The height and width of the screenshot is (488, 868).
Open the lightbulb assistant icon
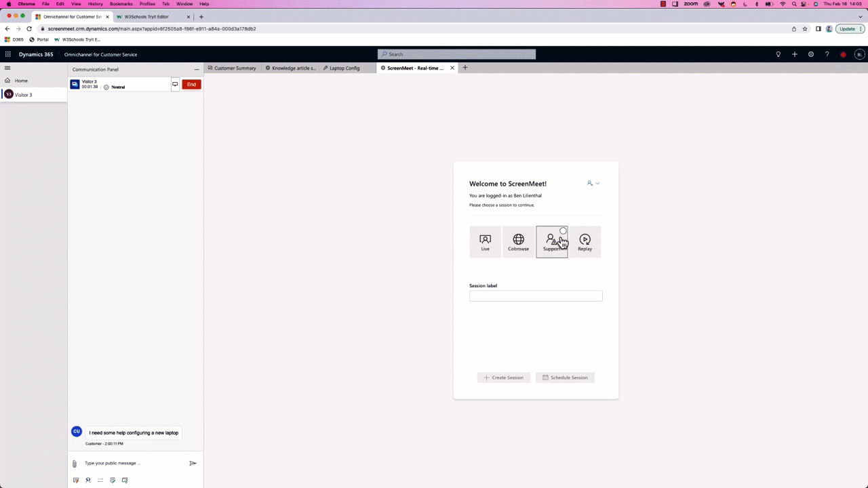pyautogui.click(x=778, y=54)
